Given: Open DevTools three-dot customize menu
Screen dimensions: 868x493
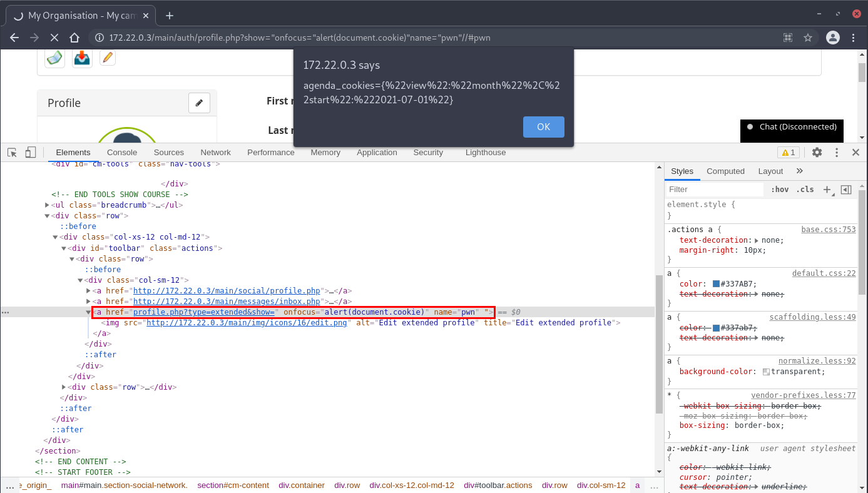Looking at the screenshot, I should pyautogui.click(x=836, y=152).
